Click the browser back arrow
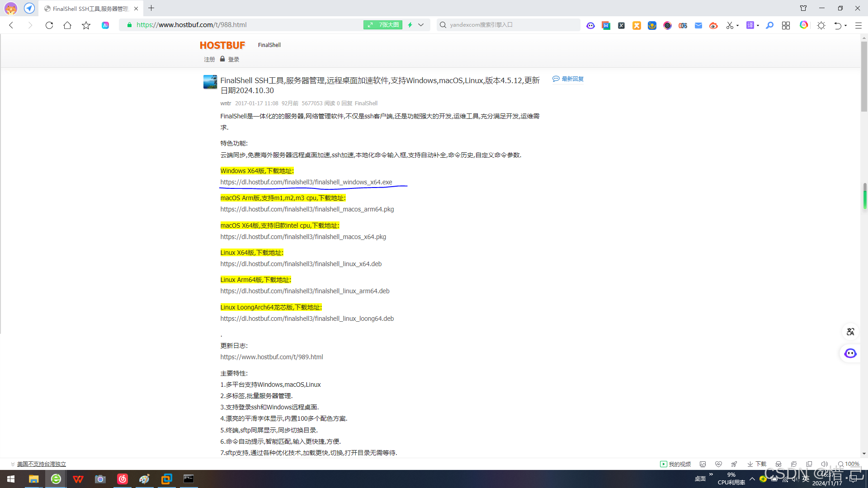Screen dimensions: 868x488 pyautogui.click(x=11, y=25)
